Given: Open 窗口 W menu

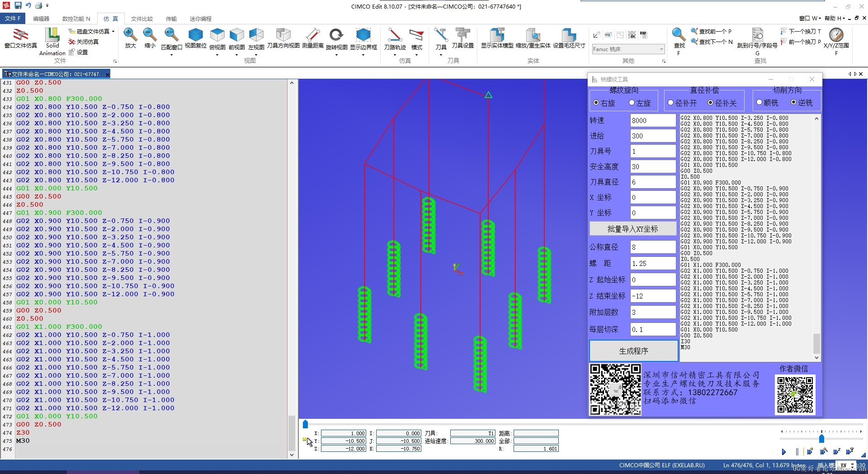Looking at the screenshot, I should [810, 18].
